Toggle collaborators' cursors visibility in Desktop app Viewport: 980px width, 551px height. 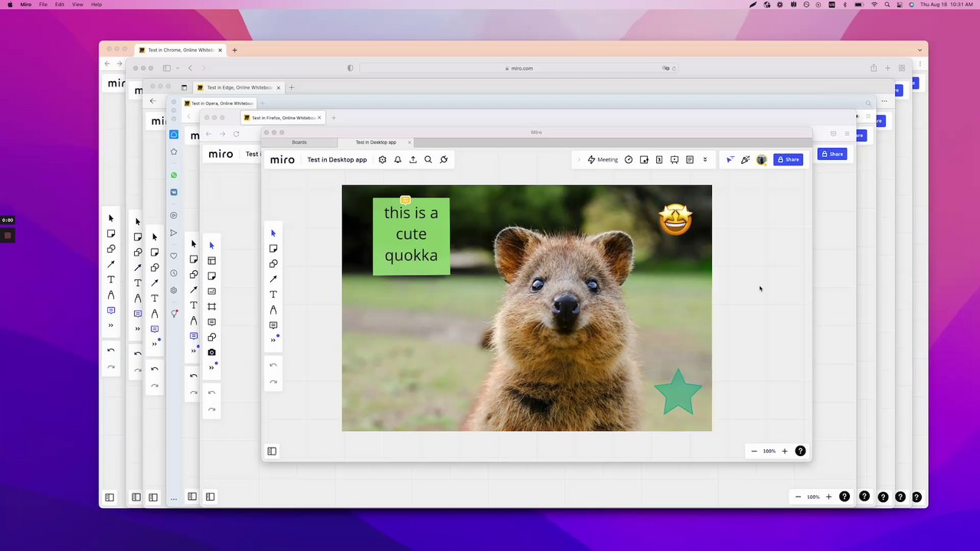(x=730, y=160)
